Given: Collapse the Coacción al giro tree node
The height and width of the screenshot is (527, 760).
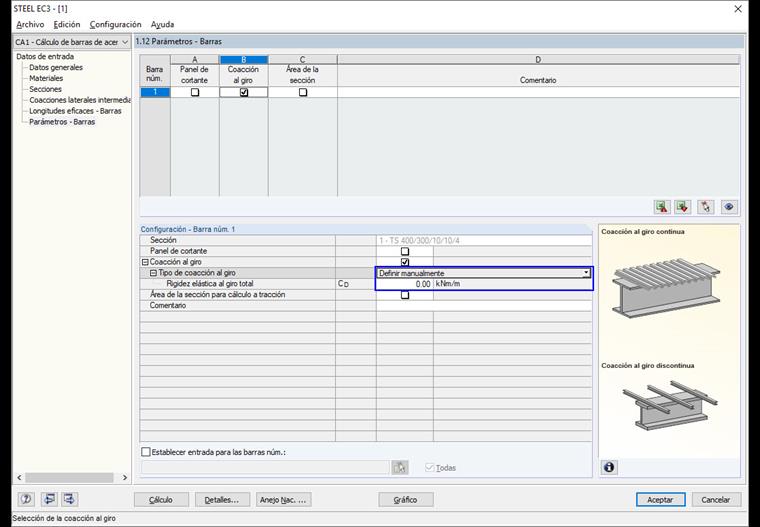Looking at the screenshot, I should [145, 262].
